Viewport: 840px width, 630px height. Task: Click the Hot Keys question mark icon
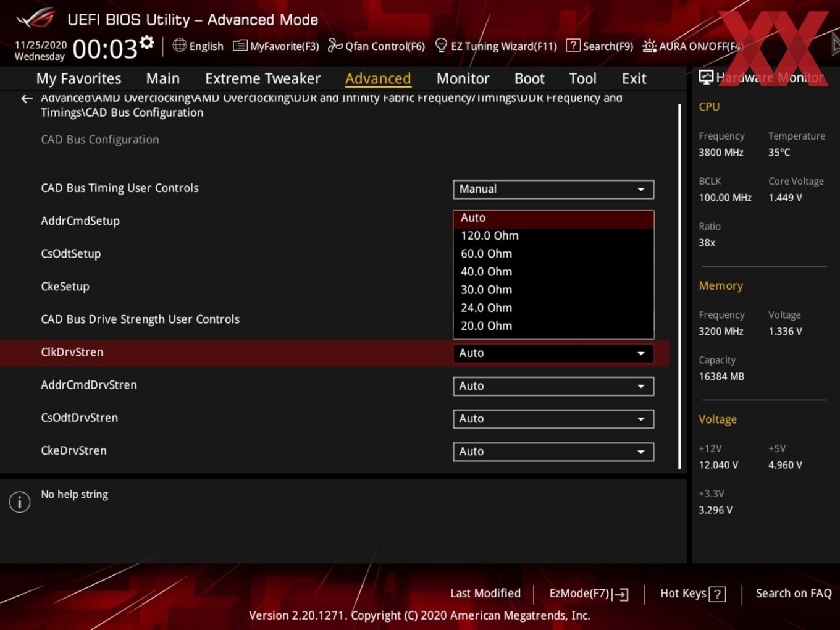click(717, 594)
